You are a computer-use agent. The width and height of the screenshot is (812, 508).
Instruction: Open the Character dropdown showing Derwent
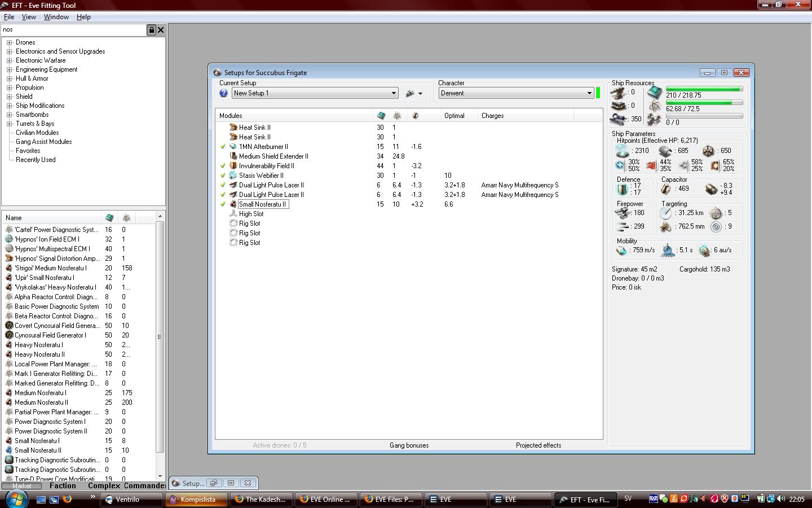[x=589, y=93]
